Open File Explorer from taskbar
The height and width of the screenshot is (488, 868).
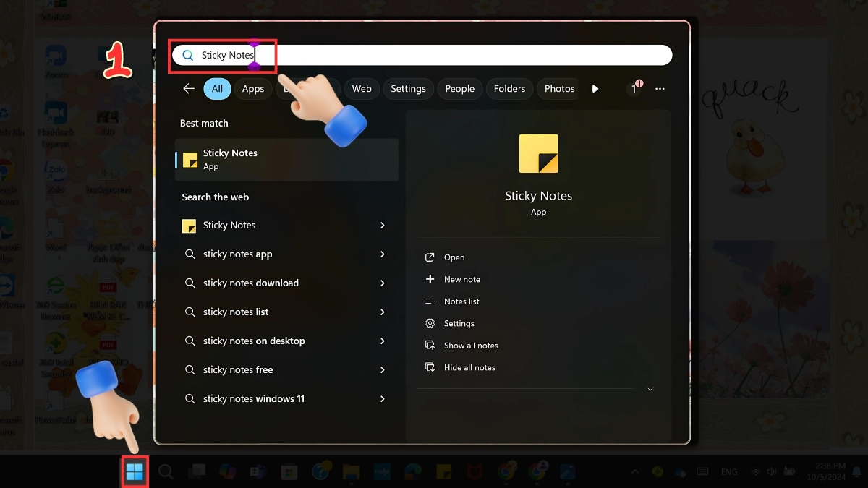[x=351, y=472]
